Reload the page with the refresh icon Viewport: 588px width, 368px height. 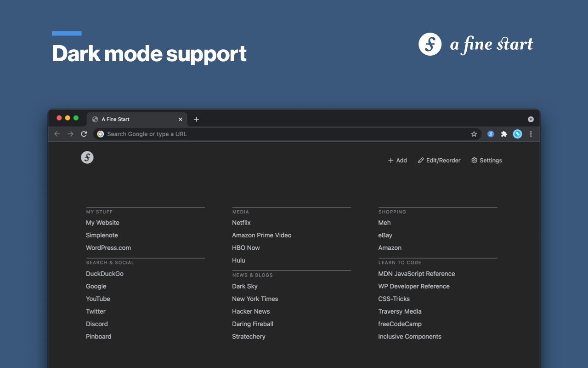(x=84, y=134)
